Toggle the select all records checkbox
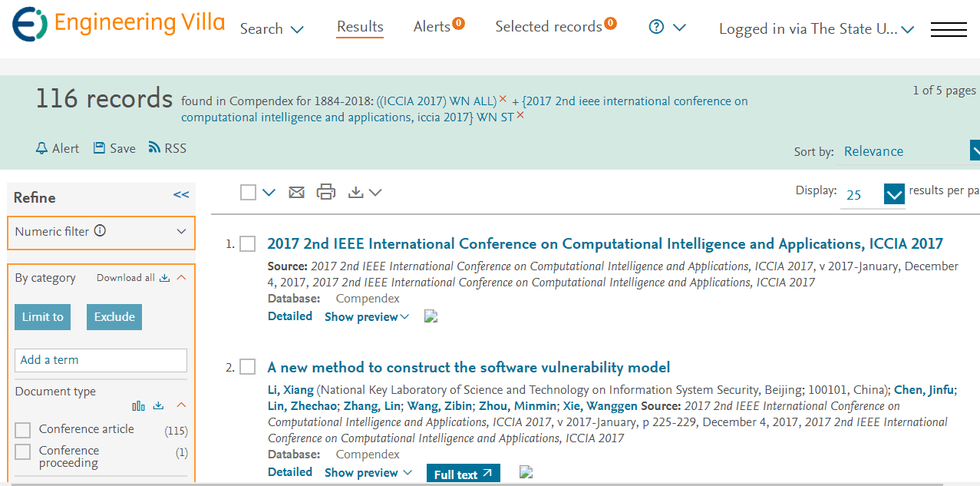This screenshot has width=980, height=486. coord(248,192)
